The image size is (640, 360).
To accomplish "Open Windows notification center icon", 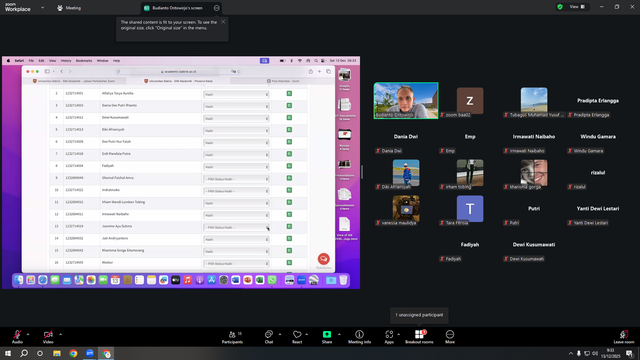I will pos(629,353).
